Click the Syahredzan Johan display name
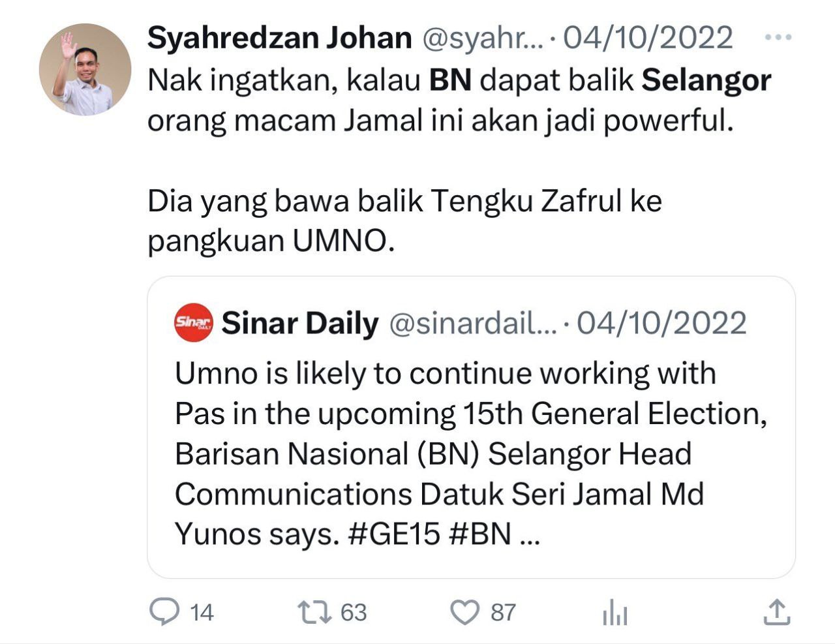Image resolution: width=835 pixels, height=644 pixels. pos(280,38)
